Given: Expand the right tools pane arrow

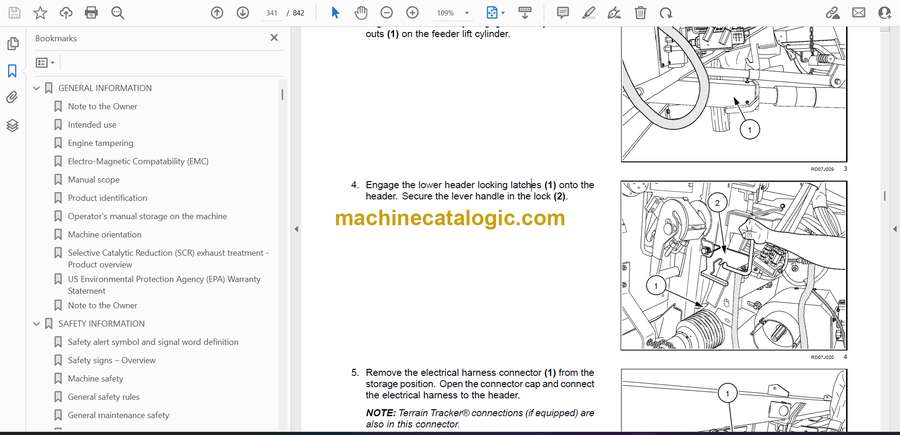Looking at the screenshot, I should tap(895, 229).
